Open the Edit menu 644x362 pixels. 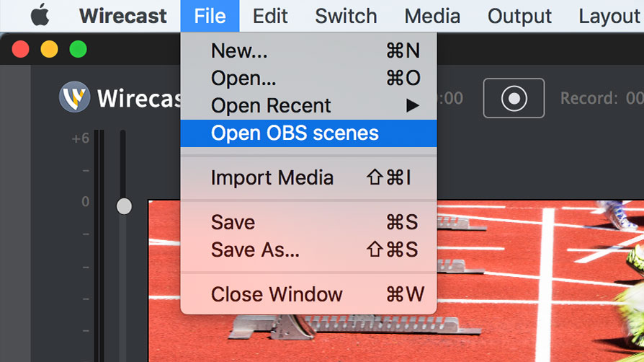[x=270, y=16]
